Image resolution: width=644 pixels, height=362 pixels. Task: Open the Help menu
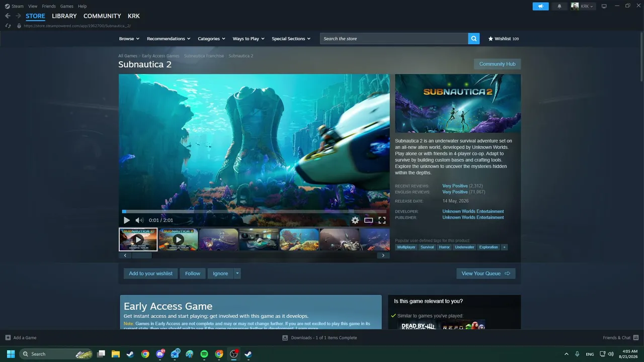click(82, 6)
